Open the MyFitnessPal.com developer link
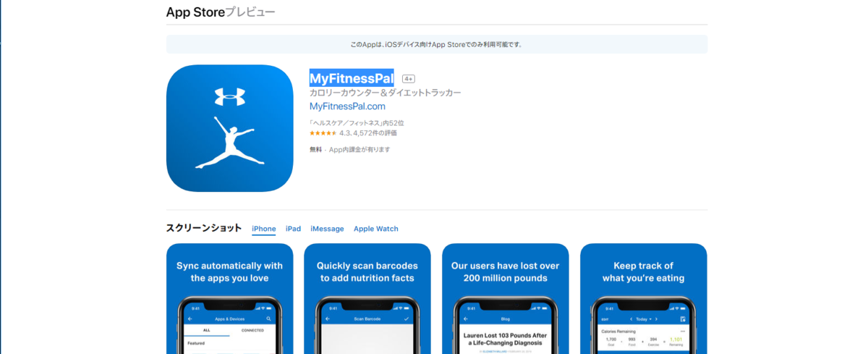The width and height of the screenshot is (868, 354). (347, 106)
